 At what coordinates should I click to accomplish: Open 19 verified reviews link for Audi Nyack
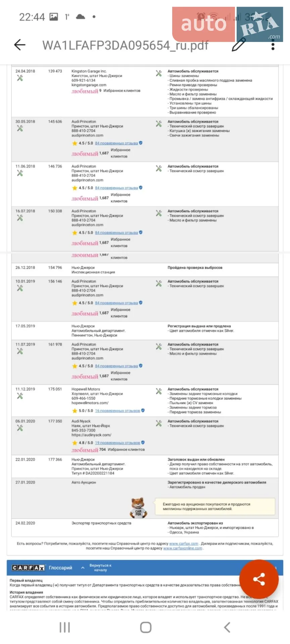117,443
